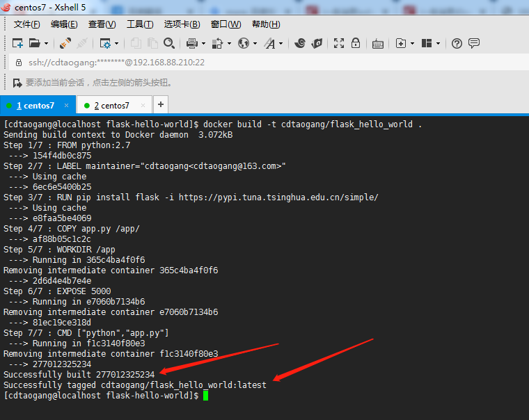
Task: Close the '2 centos7' tab
Action: [x=143, y=106]
